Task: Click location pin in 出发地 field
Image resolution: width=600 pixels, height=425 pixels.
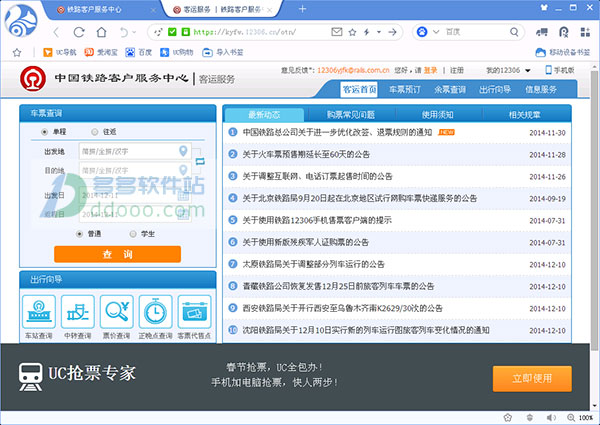Action: tap(183, 151)
